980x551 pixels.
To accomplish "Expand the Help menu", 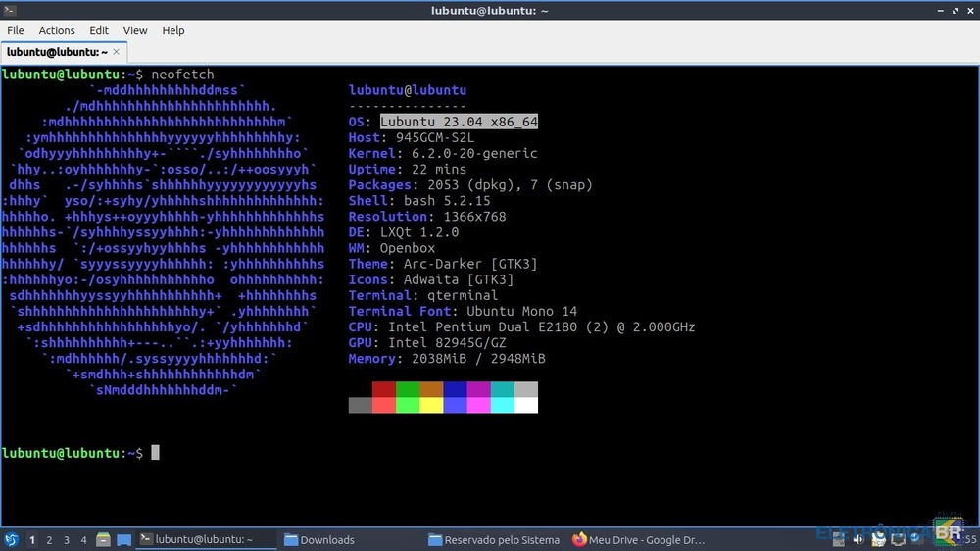I will [x=173, y=30].
